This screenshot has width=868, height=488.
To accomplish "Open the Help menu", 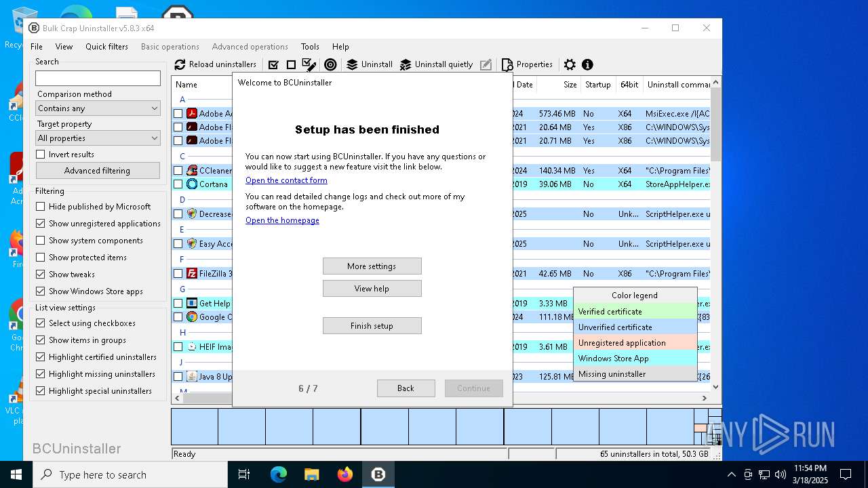I will [340, 47].
